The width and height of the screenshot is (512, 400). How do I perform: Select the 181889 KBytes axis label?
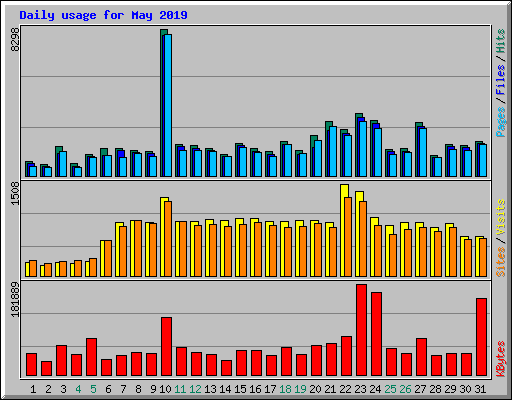pos(15,299)
